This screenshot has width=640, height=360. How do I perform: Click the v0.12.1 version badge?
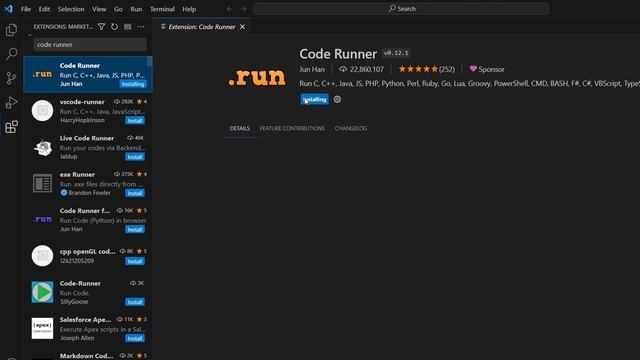click(396, 53)
